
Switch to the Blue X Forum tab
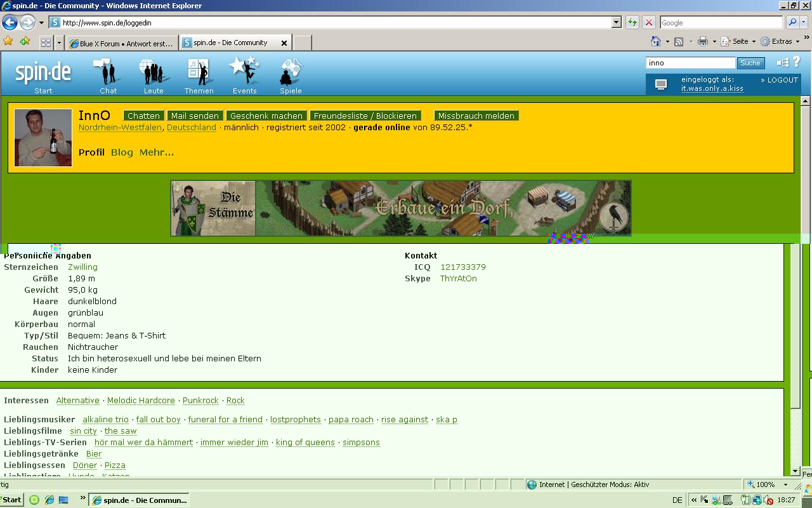pos(121,43)
